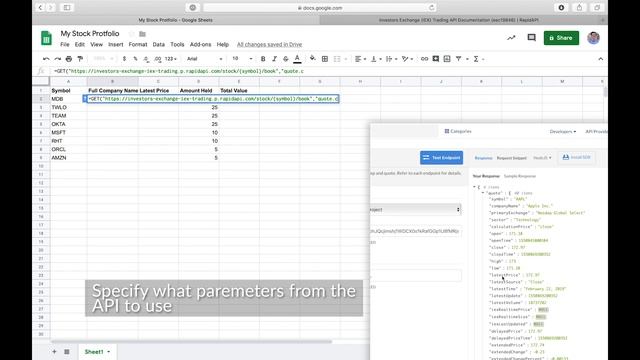This screenshot has width=640, height=360.
Task: Click the Google Sheets home logo
Action: tap(46, 38)
